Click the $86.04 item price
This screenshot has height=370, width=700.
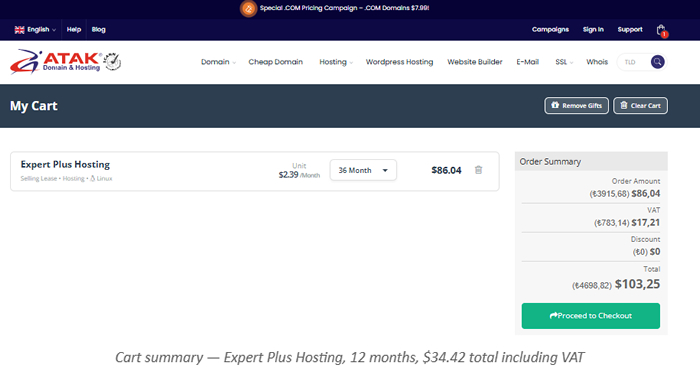coord(446,170)
